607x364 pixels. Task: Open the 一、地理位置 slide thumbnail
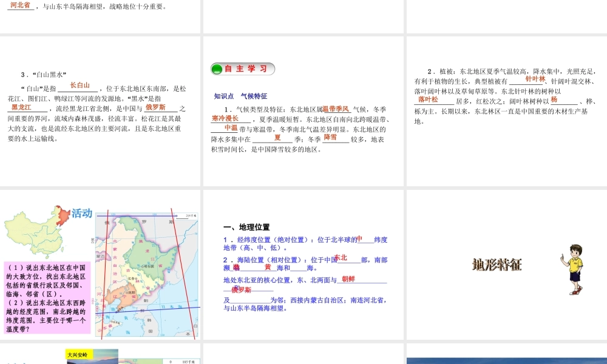click(303, 265)
